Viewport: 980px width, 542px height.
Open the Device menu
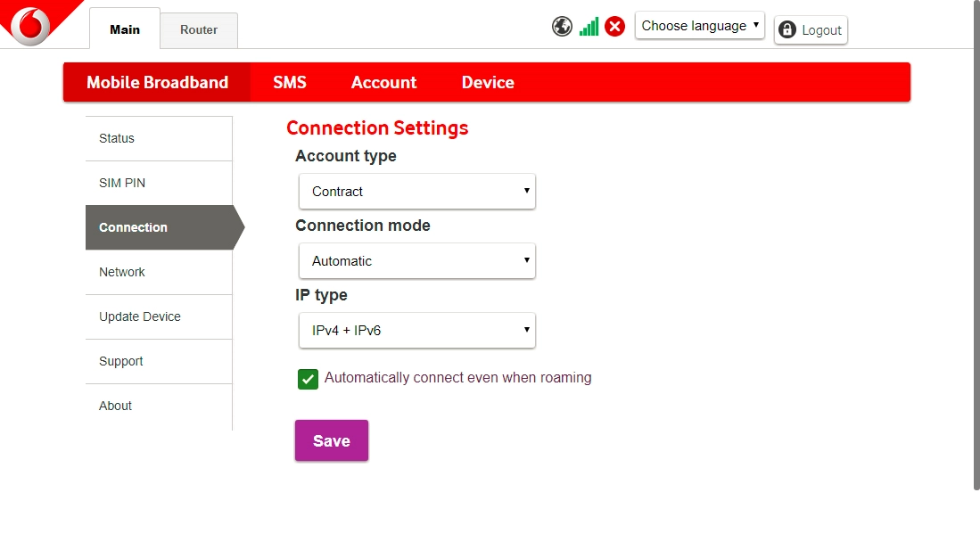pos(488,83)
